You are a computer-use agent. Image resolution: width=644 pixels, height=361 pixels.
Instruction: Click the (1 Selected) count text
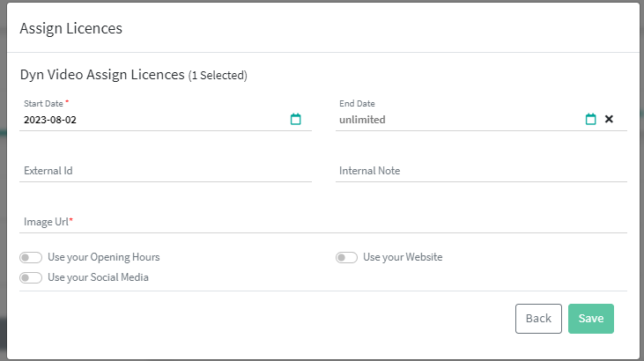point(218,76)
